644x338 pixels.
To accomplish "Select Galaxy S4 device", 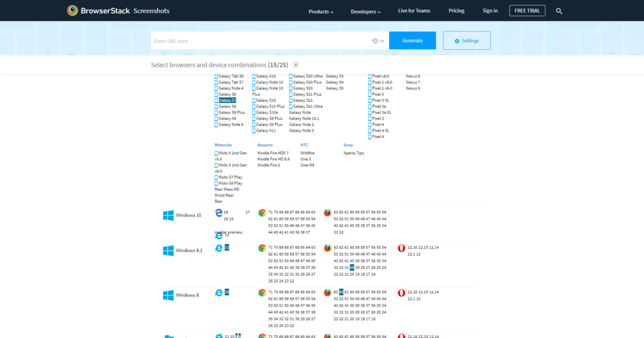I will tap(335, 82).
